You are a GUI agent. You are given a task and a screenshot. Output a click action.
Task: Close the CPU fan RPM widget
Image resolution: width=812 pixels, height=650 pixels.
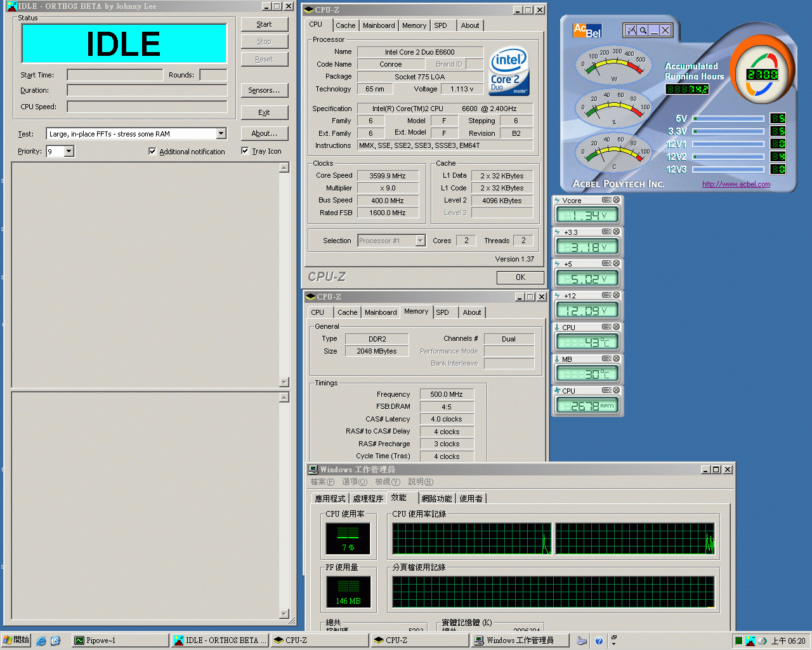(x=616, y=390)
